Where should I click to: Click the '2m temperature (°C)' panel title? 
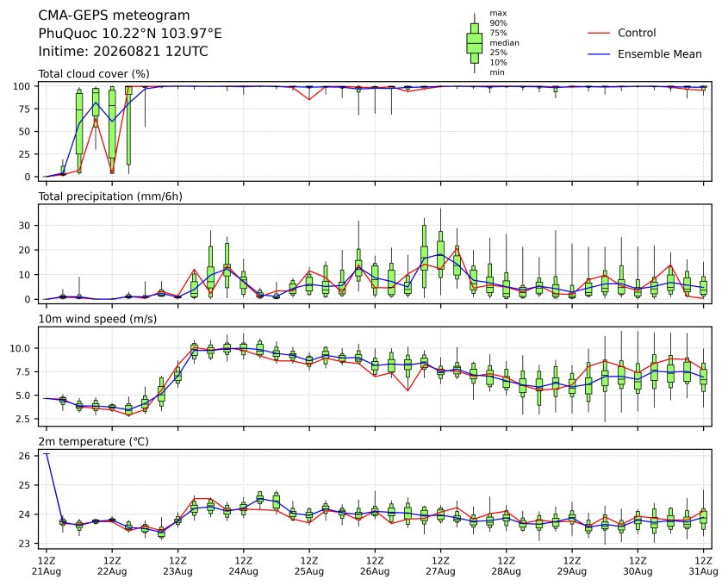(93, 441)
